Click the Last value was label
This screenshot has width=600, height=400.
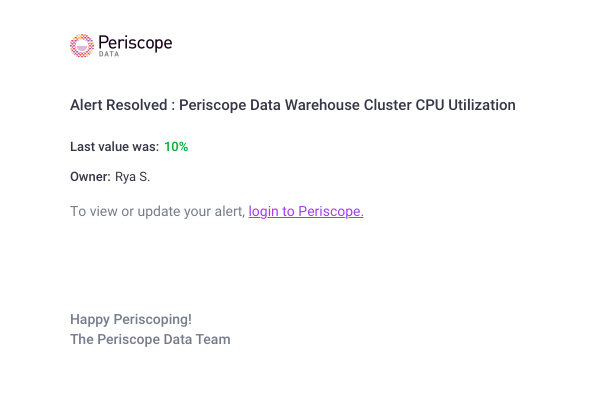(114, 147)
